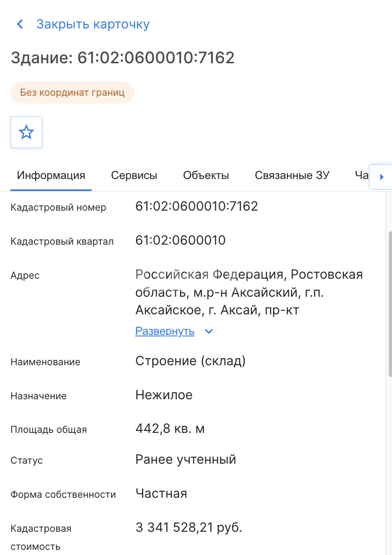Screen dimensions: 392x555
Task: Open the Связанные ЗУ tab
Action: pyautogui.click(x=292, y=175)
